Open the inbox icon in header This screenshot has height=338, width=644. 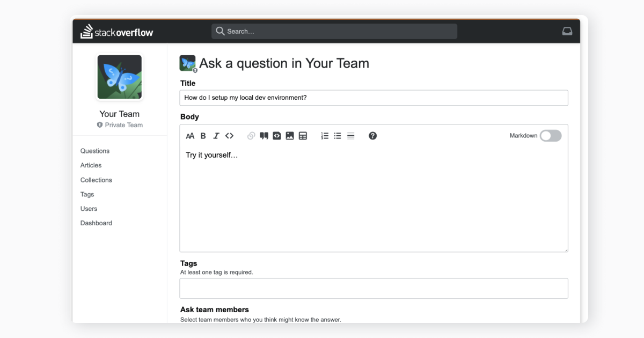tap(567, 31)
